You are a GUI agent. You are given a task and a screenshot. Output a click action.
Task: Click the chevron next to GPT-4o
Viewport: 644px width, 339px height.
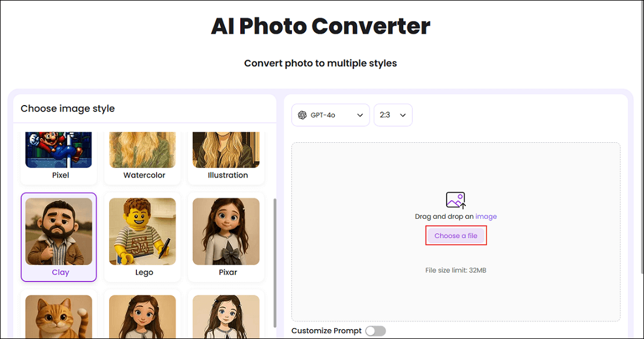point(360,115)
